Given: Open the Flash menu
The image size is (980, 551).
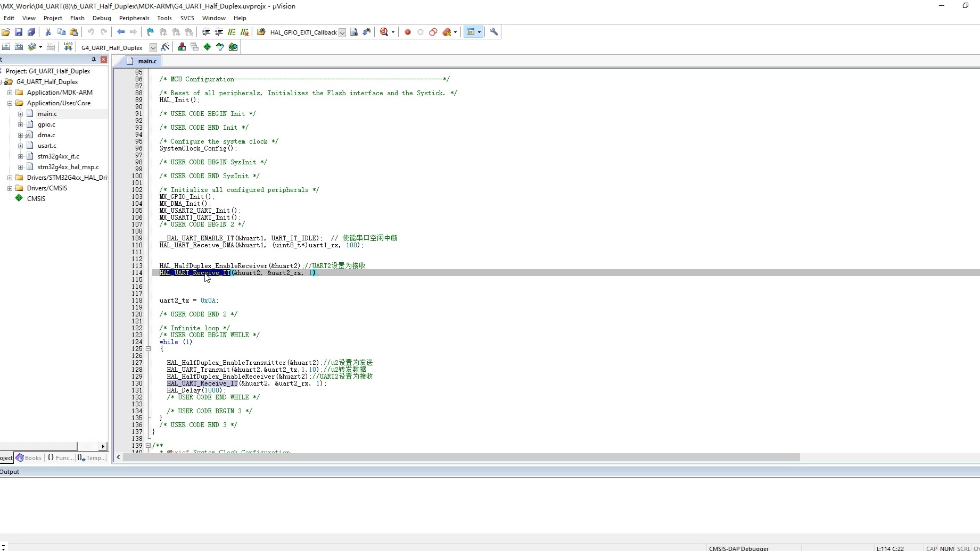Looking at the screenshot, I should (x=77, y=18).
